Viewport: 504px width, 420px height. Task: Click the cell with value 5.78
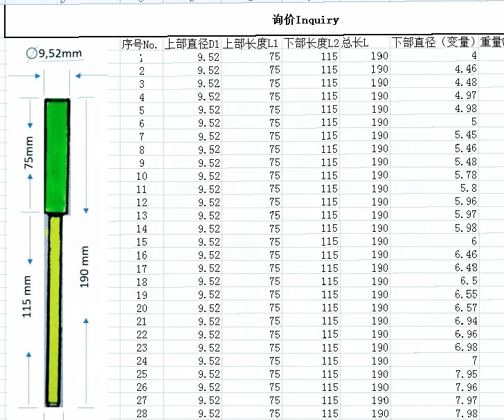[x=434, y=175]
